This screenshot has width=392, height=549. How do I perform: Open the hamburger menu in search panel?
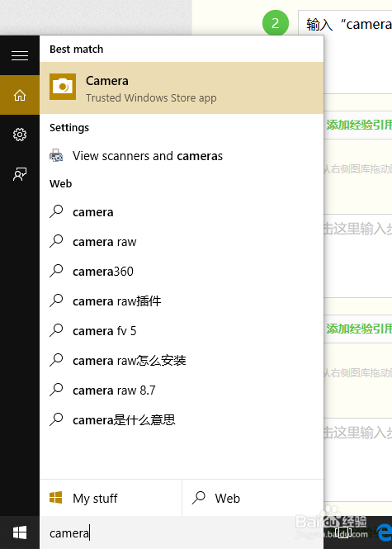(x=20, y=55)
